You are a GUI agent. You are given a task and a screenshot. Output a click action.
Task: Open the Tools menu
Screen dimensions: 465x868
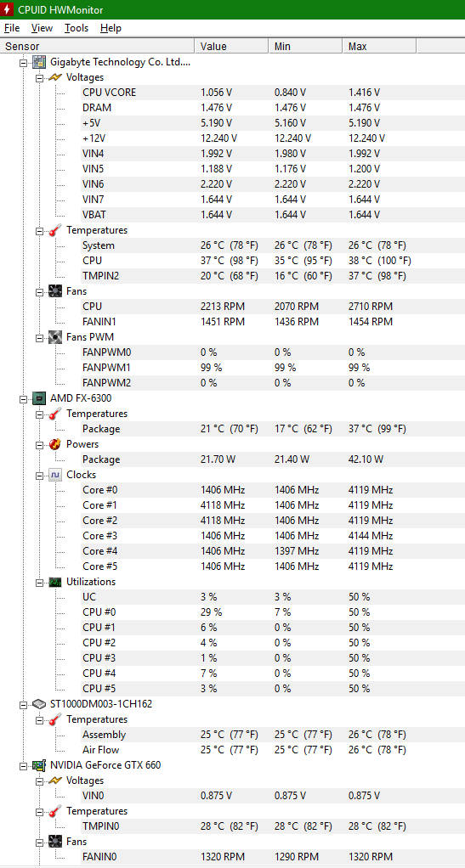(77, 28)
